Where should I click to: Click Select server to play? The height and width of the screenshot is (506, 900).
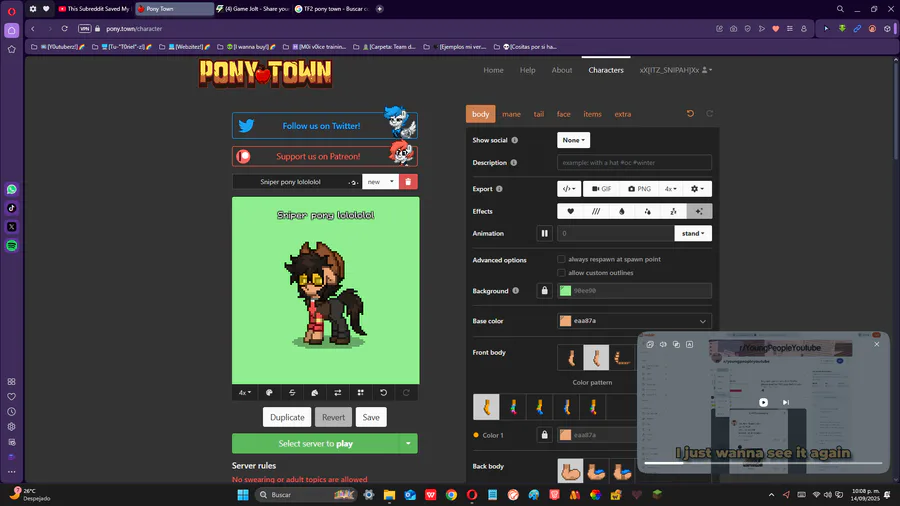tap(315, 443)
